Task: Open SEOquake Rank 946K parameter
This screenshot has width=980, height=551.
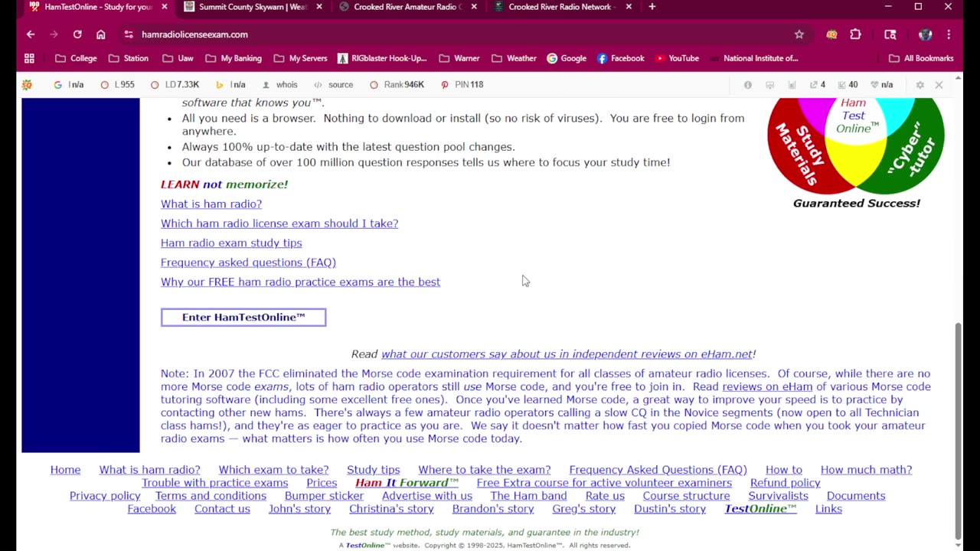Action: pyautogui.click(x=397, y=85)
